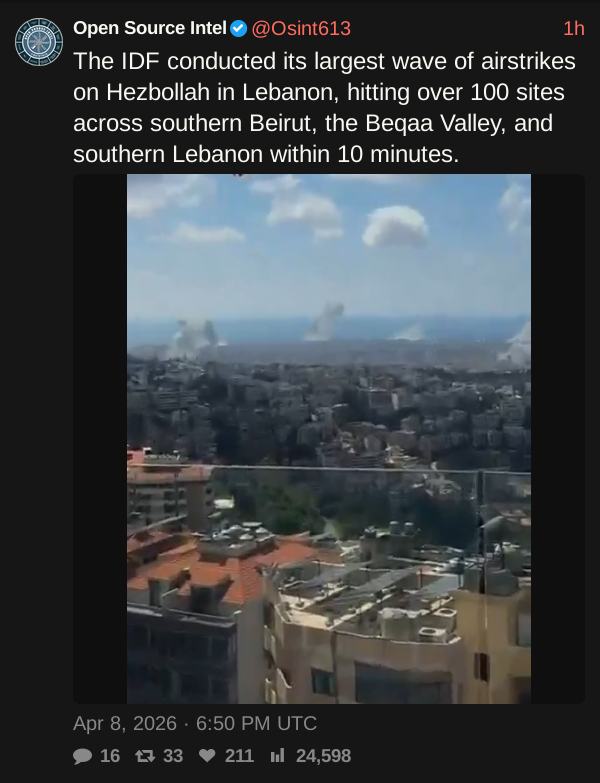Click the 16 replies count
600x783 pixels.
pos(110,756)
